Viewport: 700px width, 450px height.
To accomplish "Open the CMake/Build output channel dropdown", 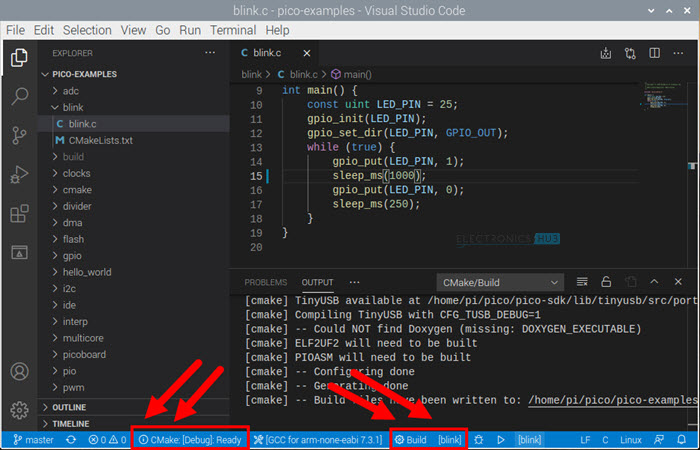I will tap(500, 283).
